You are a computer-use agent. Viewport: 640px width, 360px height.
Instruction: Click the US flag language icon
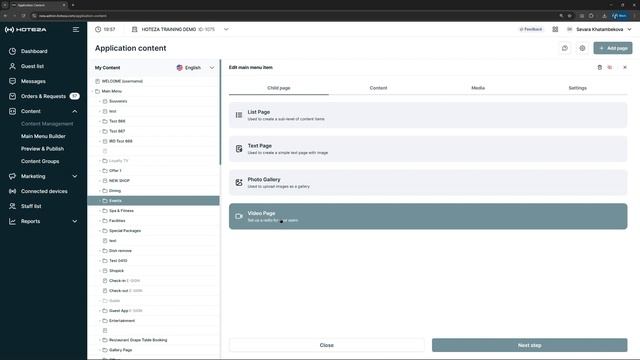click(180, 68)
